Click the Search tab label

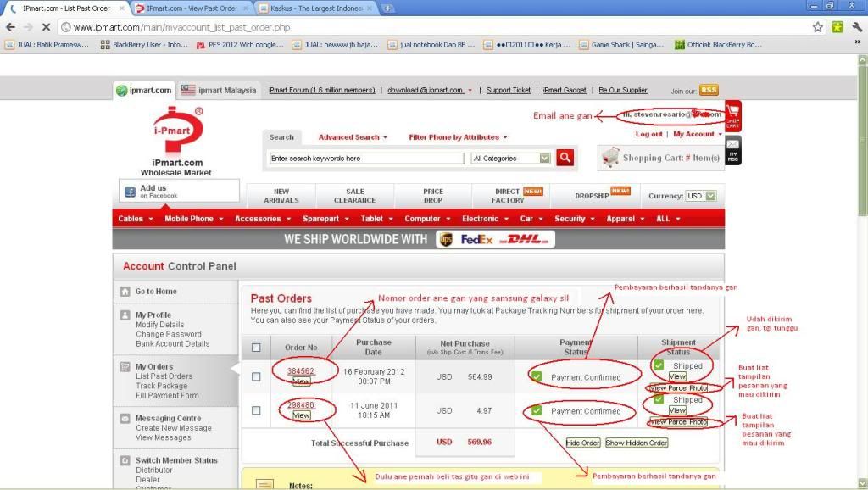pos(281,137)
